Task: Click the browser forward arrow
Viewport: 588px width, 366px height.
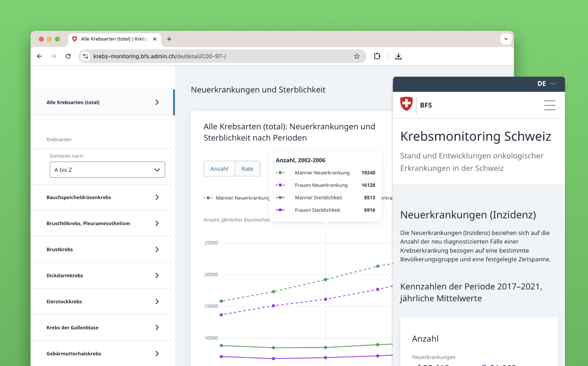Action: (x=54, y=56)
